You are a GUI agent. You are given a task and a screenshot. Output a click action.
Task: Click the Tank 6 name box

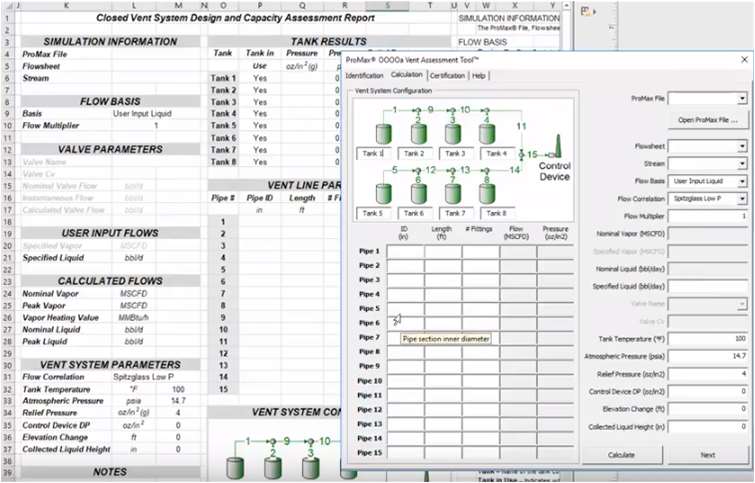point(415,213)
